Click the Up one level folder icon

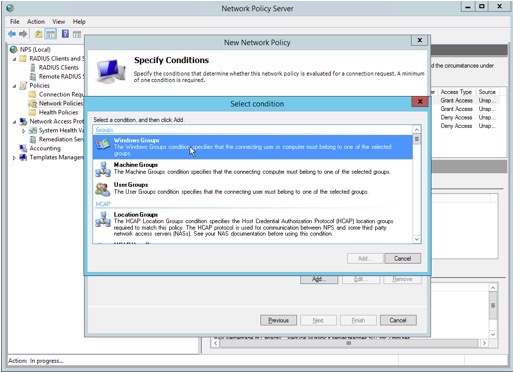(38, 34)
